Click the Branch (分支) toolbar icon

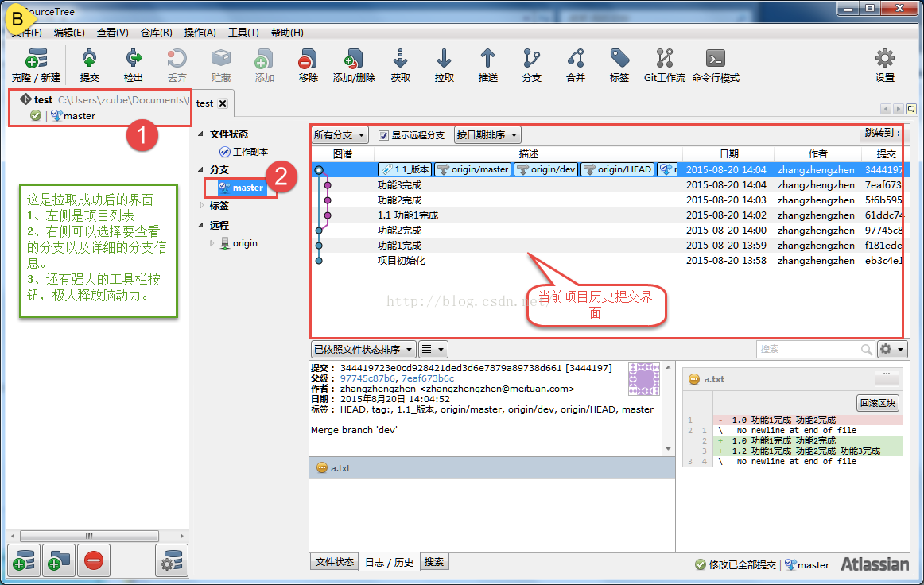tap(531, 65)
